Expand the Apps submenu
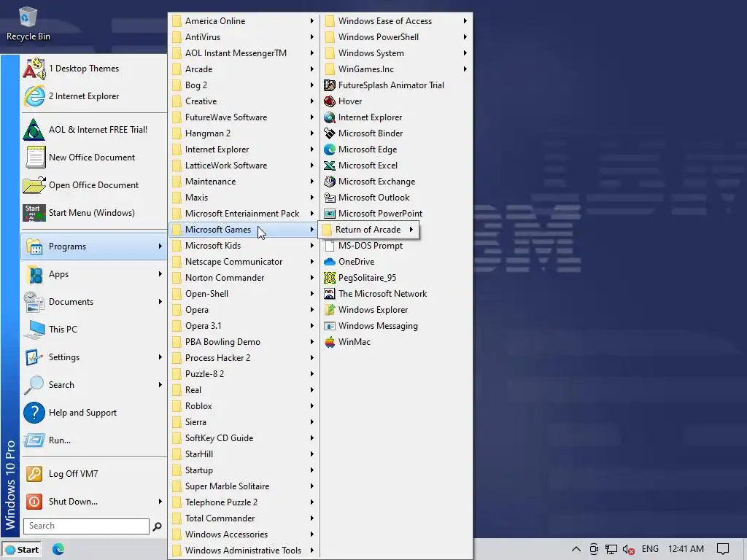Viewport: 747px width, 560px height. pos(94,274)
